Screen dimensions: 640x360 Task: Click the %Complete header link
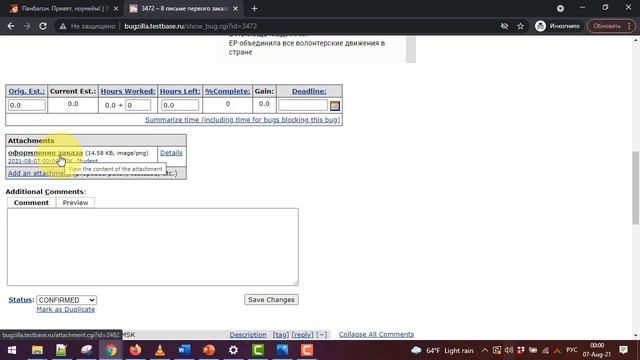coord(227,91)
